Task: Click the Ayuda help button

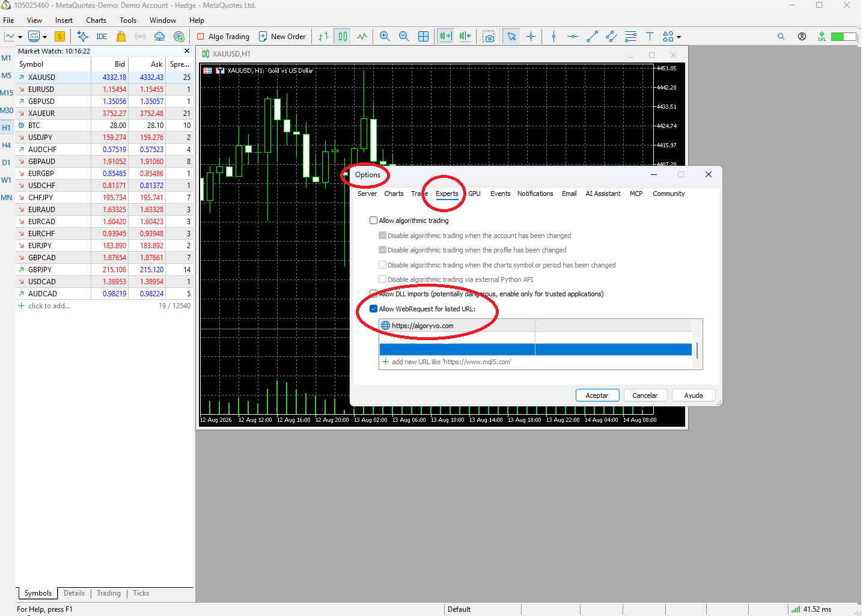Action: (693, 395)
